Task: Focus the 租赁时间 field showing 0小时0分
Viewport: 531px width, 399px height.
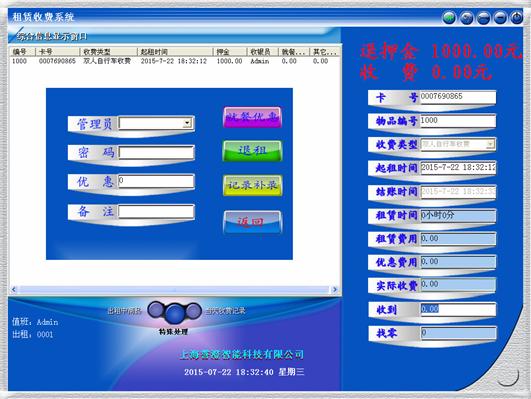Action: click(458, 215)
